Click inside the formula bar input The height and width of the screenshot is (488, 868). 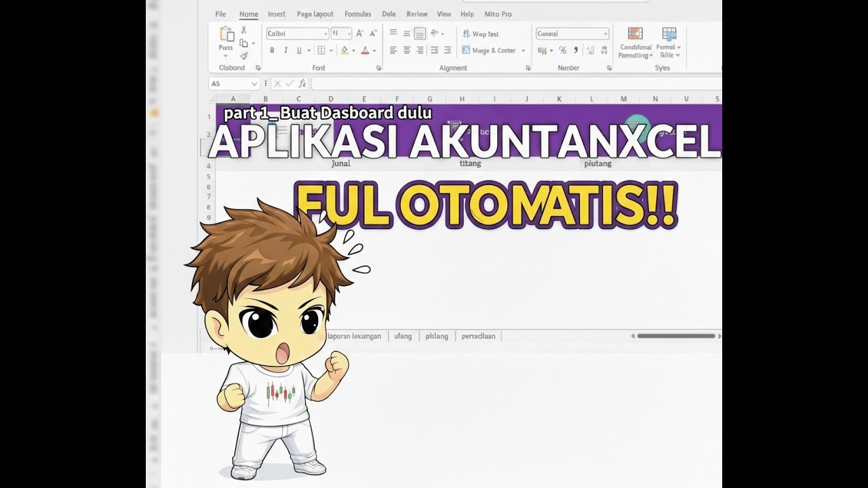click(516, 83)
